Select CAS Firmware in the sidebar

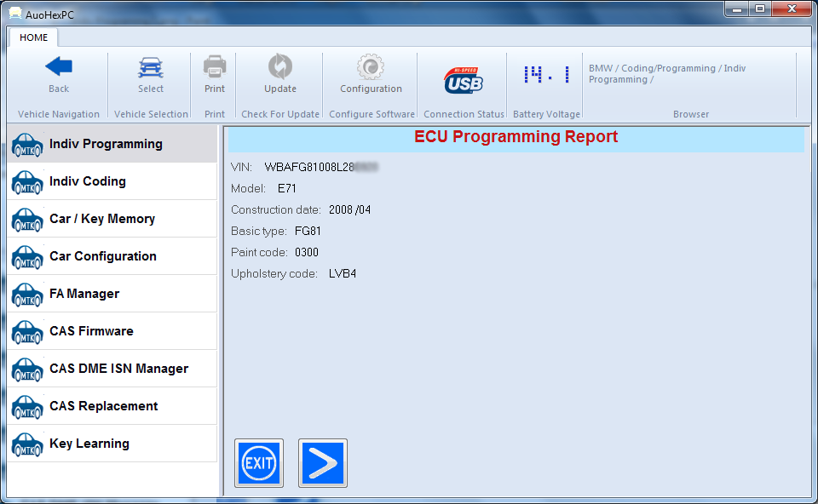112,331
